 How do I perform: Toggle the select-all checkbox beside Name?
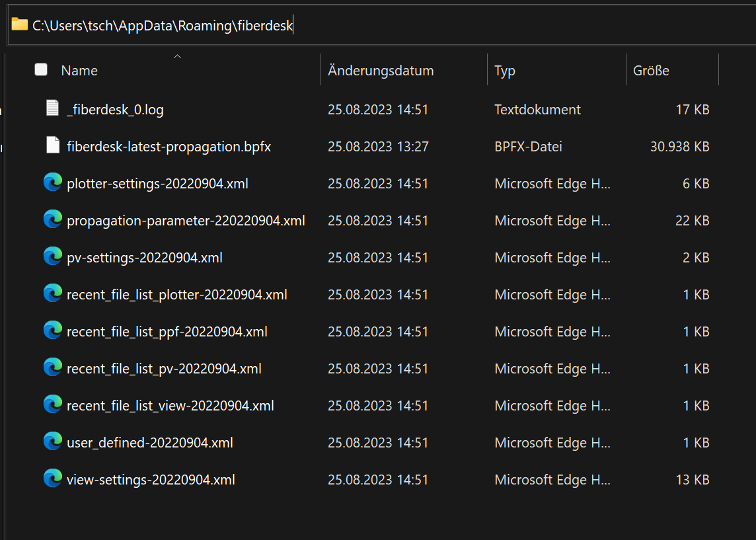pos(41,70)
